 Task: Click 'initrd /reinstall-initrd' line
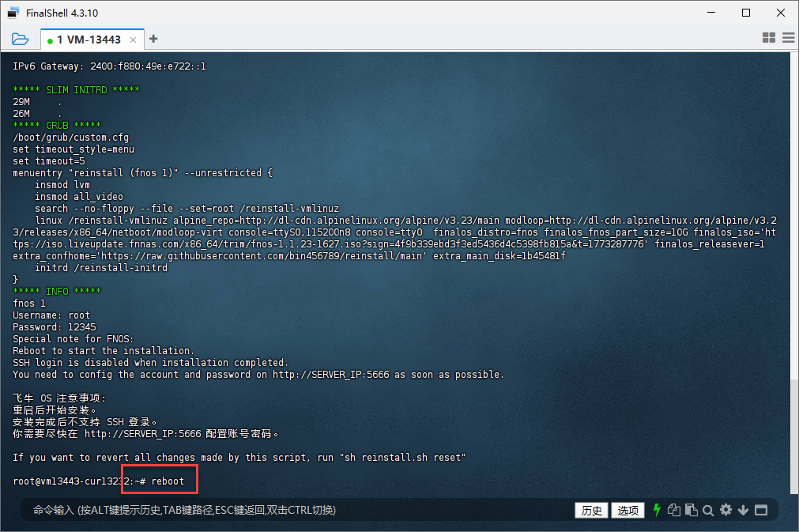point(101,267)
